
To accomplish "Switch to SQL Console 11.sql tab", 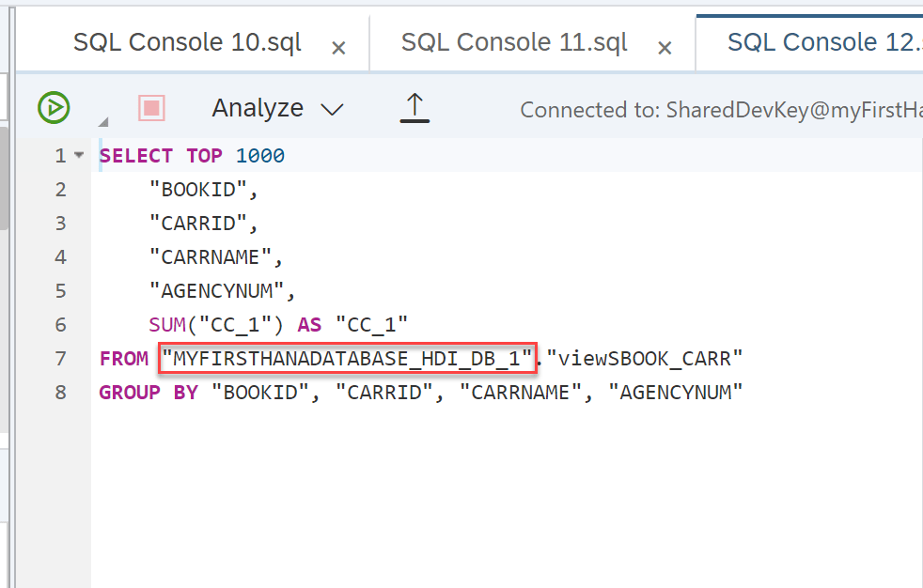I will tap(514, 42).
